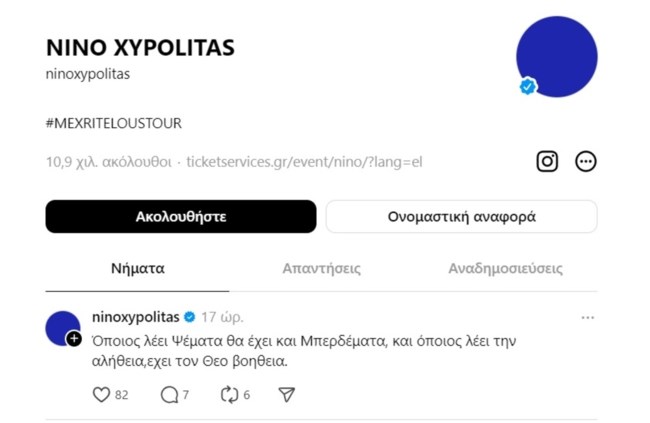The image size is (650, 423).
Task: Click the 17 ώρ. post timestamp
Action: [222, 317]
